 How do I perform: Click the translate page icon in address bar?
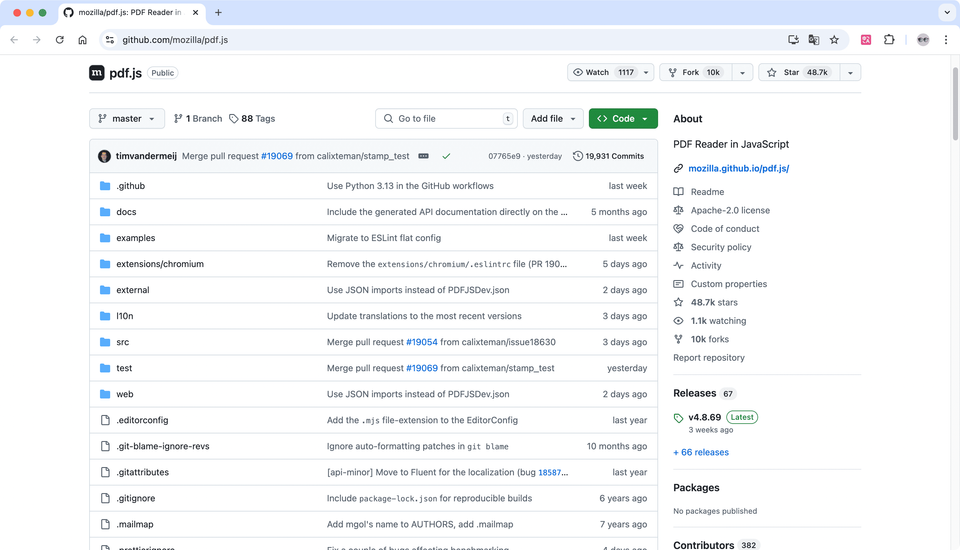coord(814,40)
